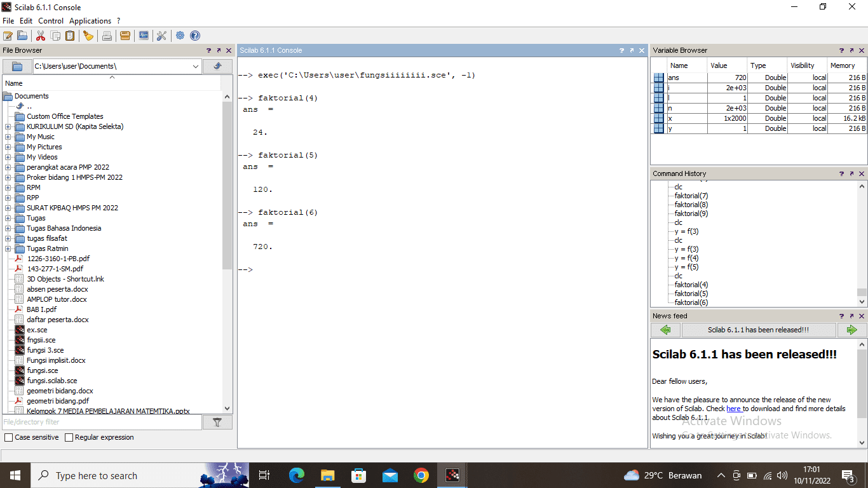Expand the SURAT KPBAQ HMPS PM 2022 folder

[x=8, y=208]
